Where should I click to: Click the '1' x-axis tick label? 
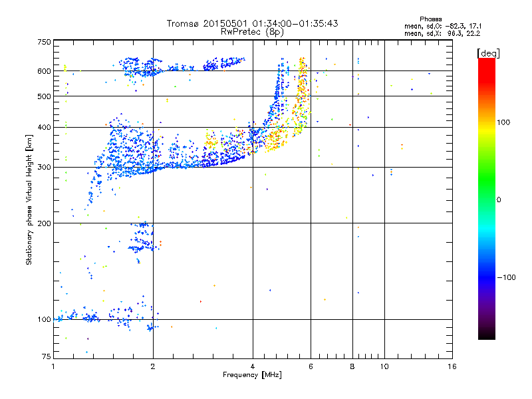coord(53,366)
